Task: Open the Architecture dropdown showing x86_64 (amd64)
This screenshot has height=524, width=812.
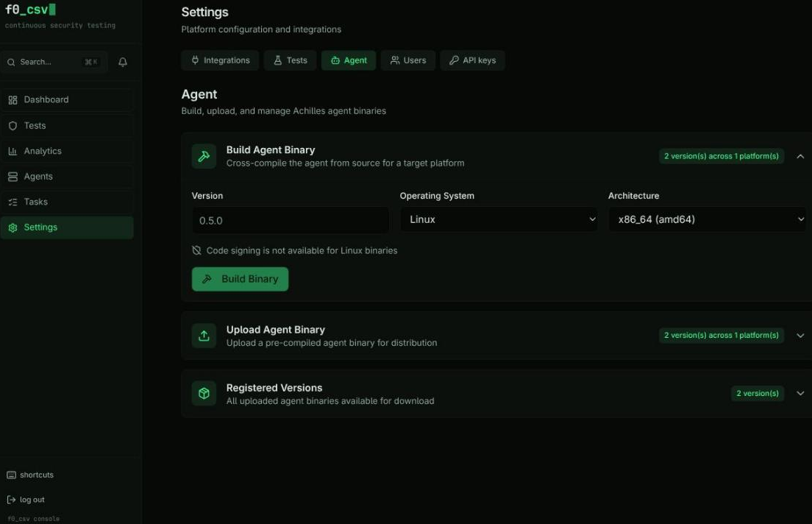Action: (x=707, y=219)
